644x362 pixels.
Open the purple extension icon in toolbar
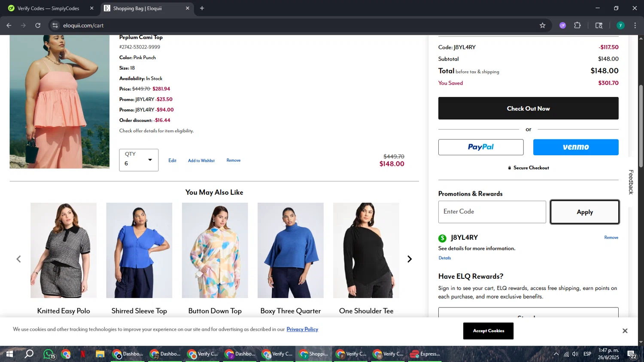tap(562, 25)
